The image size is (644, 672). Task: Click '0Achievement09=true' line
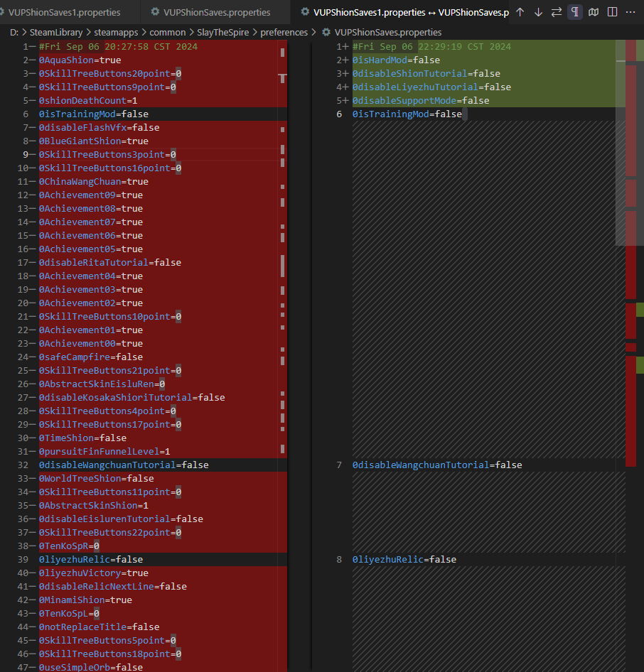click(91, 195)
